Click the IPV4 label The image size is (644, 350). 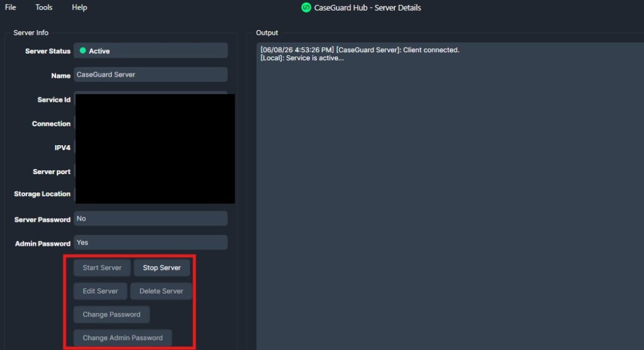[62, 148]
